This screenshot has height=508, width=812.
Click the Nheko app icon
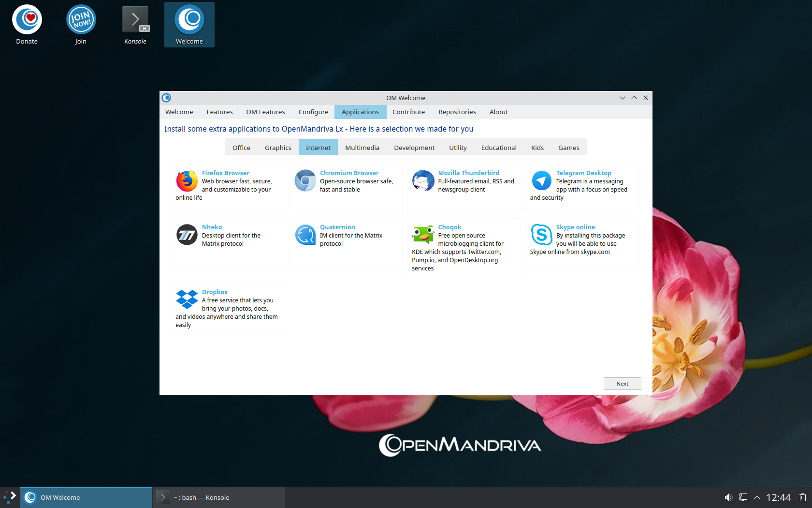pyautogui.click(x=187, y=235)
